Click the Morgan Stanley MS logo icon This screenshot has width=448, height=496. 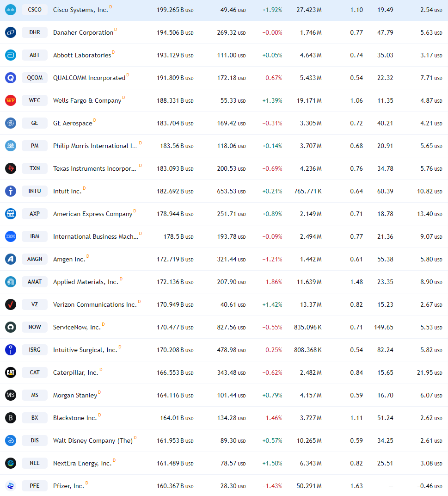pyautogui.click(x=11, y=395)
